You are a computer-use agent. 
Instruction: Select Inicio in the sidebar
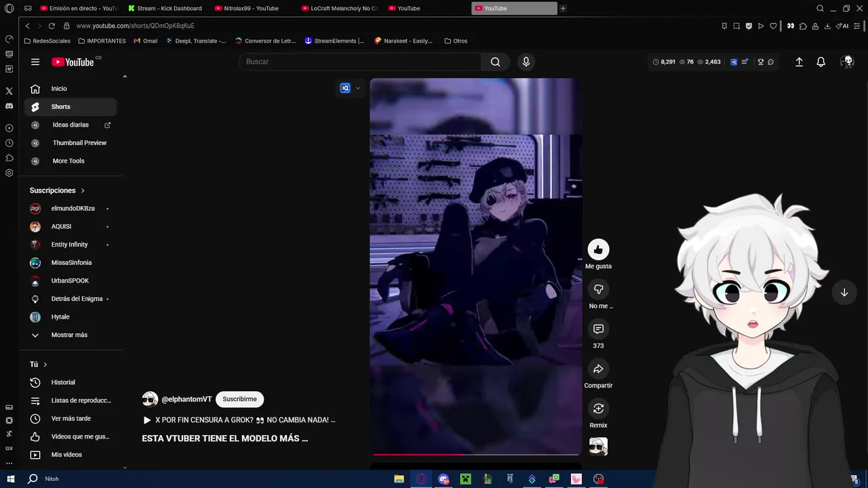coord(71,89)
